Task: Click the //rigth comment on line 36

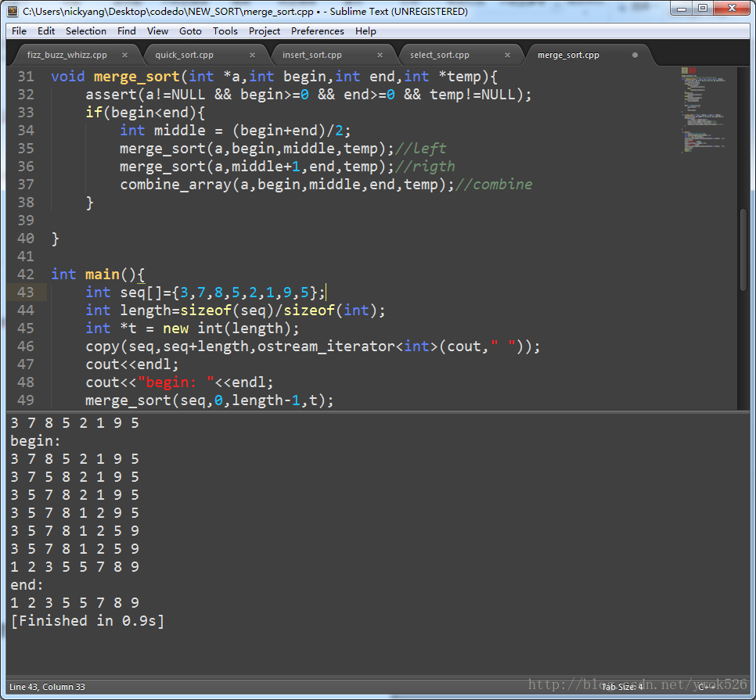Action: [425, 167]
